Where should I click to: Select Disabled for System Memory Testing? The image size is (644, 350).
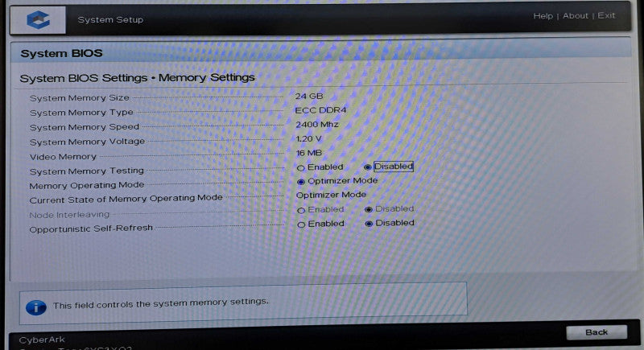click(x=368, y=167)
